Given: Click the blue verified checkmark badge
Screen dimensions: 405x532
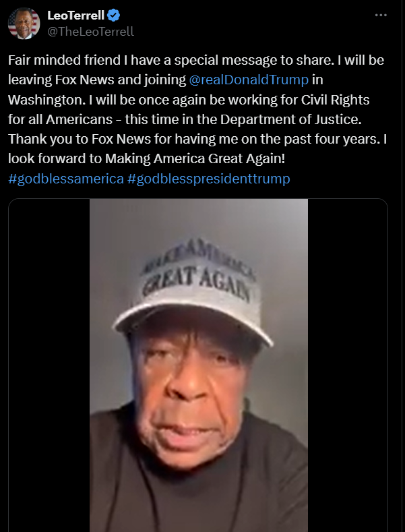Looking at the screenshot, I should 113,16.
